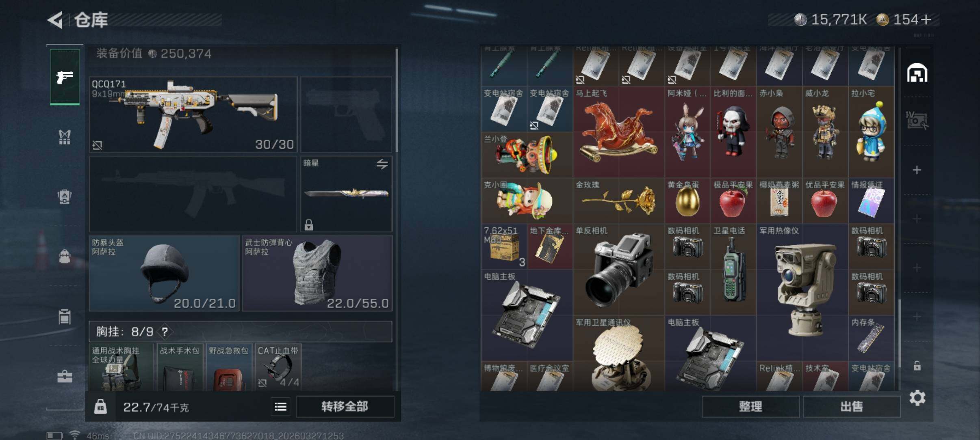Toggle the swap arrows on 暗星 knife
The height and width of the screenshot is (440, 980).
tap(382, 164)
